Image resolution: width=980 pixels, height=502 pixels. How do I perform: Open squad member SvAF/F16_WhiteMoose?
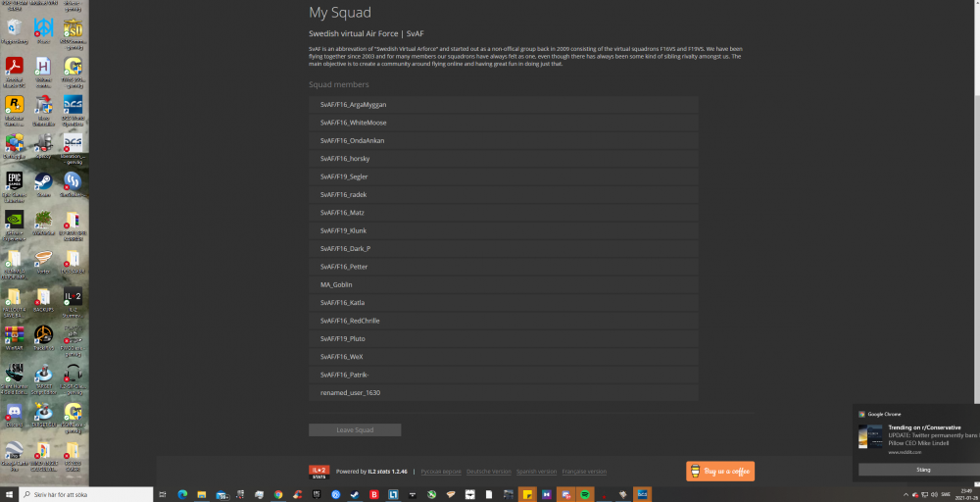503,123
